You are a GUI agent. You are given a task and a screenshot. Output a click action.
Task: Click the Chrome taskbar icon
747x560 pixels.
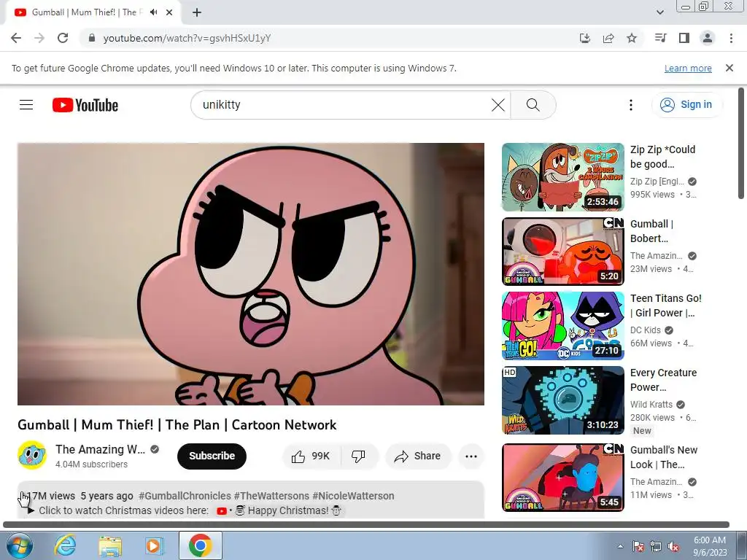pyautogui.click(x=200, y=545)
